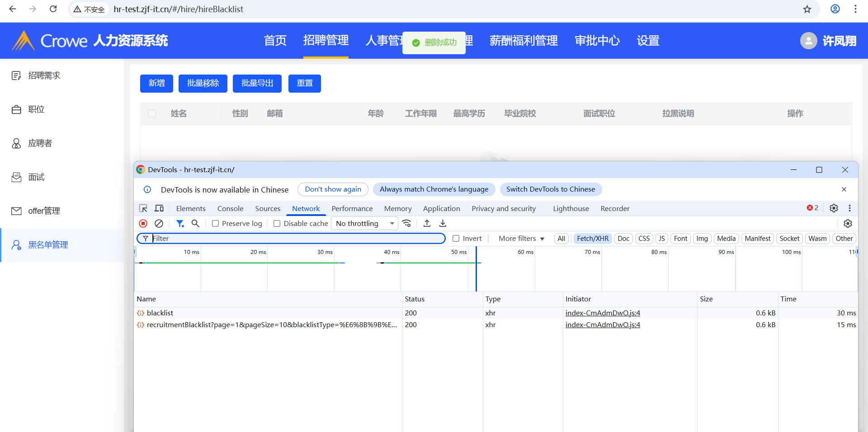Click the 批量导出 button
Image resolution: width=868 pixels, height=432 pixels.
pyautogui.click(x=257, y=84)
